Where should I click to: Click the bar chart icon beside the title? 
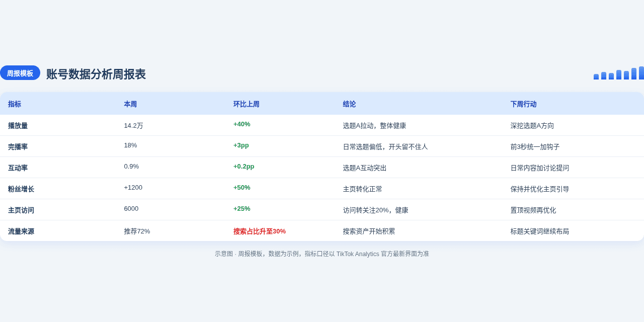pyautogui.click(x=619, y=73)
